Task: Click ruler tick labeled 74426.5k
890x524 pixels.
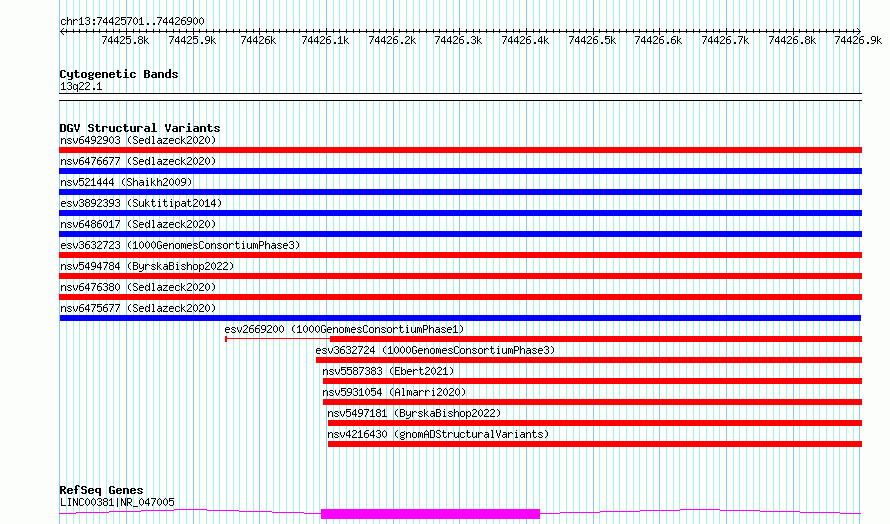Action: point(592,40)
